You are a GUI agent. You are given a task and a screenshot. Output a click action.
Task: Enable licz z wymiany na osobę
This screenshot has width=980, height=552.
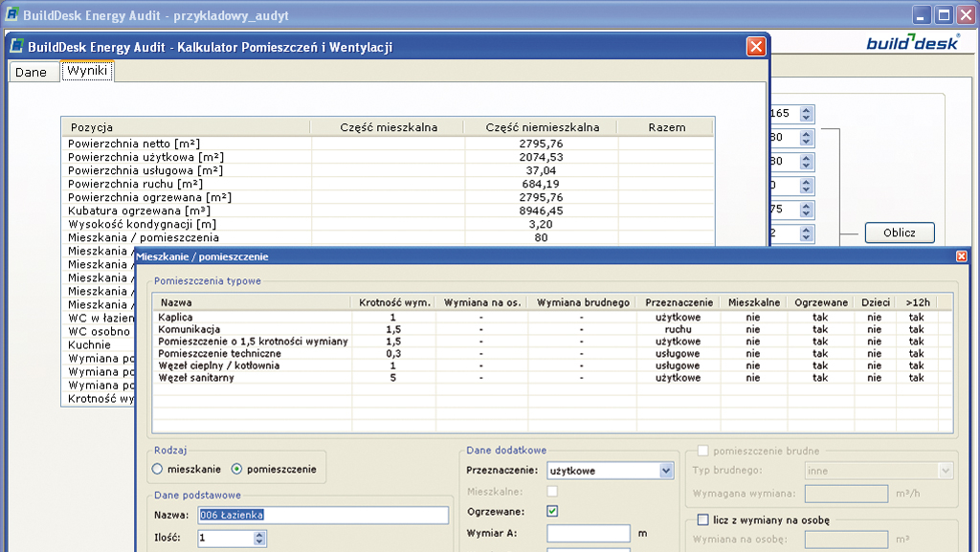tap(702, 519)
